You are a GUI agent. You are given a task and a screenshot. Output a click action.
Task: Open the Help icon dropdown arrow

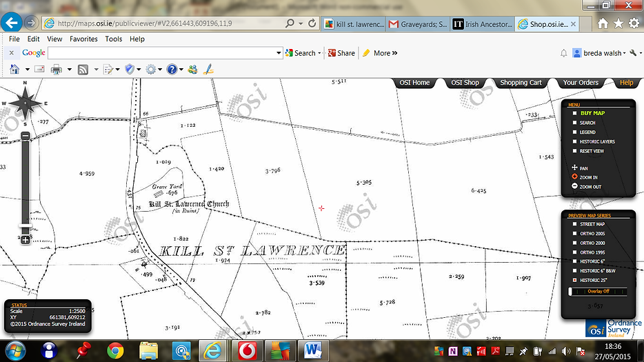(x=181, y=70)
